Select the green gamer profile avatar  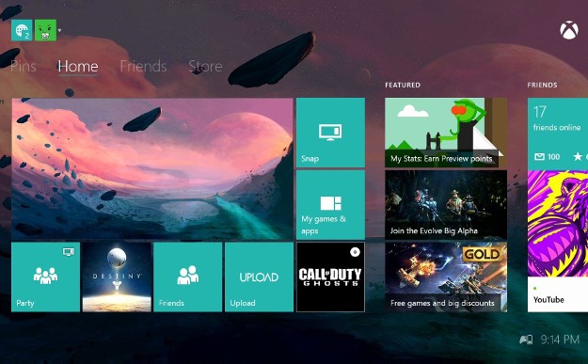point(46,30)
